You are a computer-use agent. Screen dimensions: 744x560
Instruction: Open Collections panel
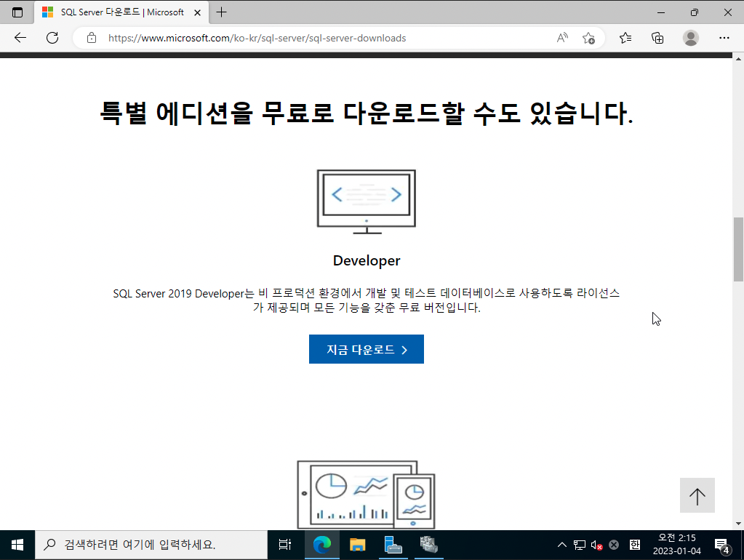click(657, 38)
